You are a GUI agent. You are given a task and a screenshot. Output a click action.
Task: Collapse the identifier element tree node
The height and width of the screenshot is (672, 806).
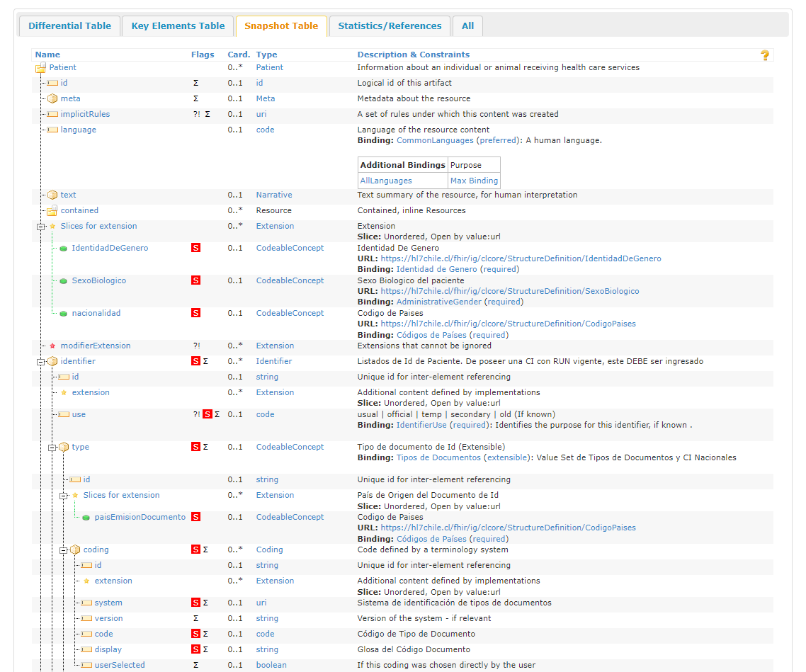click(x=40, y=362)
